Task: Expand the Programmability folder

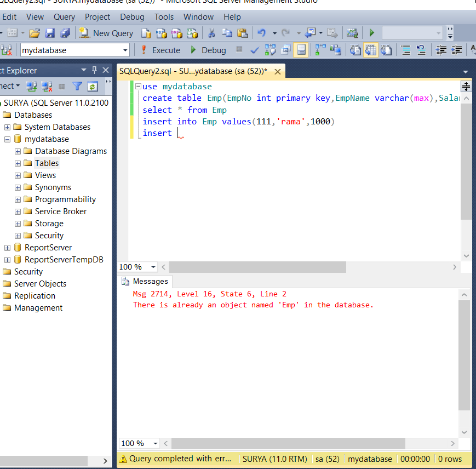Action: click(x=18, y=199)
